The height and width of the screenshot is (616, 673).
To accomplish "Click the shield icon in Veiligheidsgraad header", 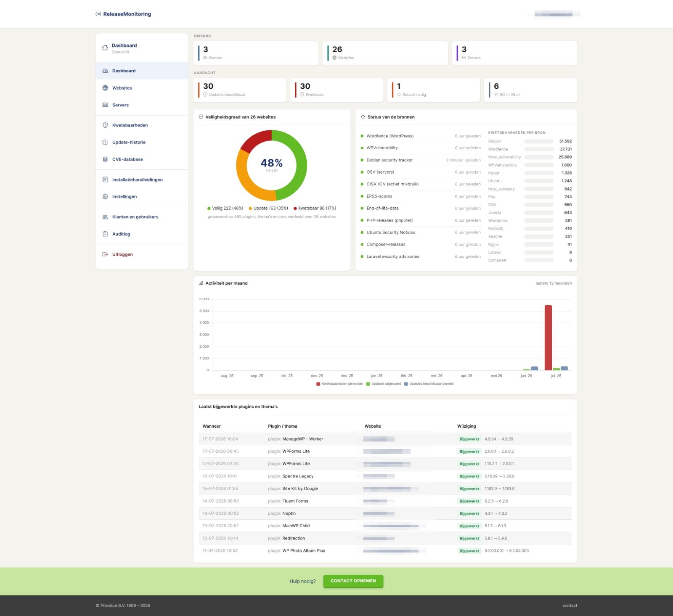I will [x=201, y=117].
